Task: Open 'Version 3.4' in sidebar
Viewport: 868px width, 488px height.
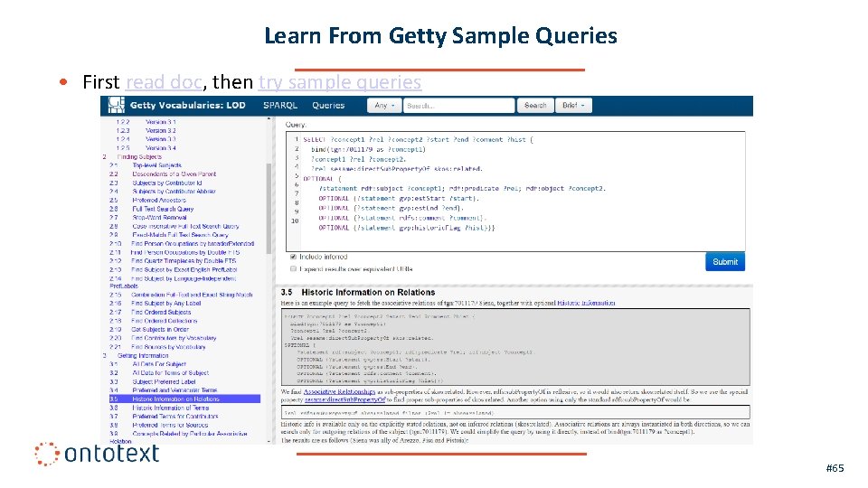Action: (161, 148)
